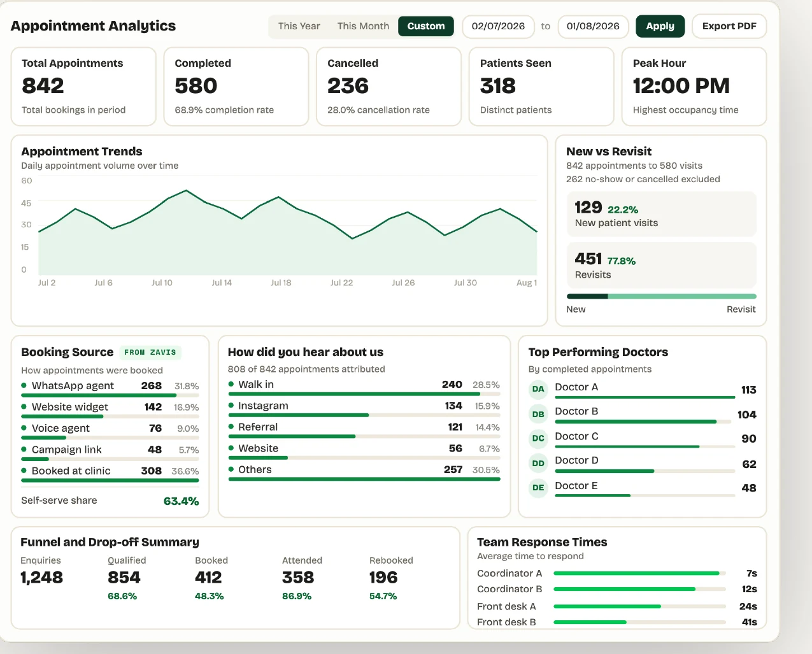Click Coordinator B response time row
The image size is (812, 654).
click(x=617, y=589)
